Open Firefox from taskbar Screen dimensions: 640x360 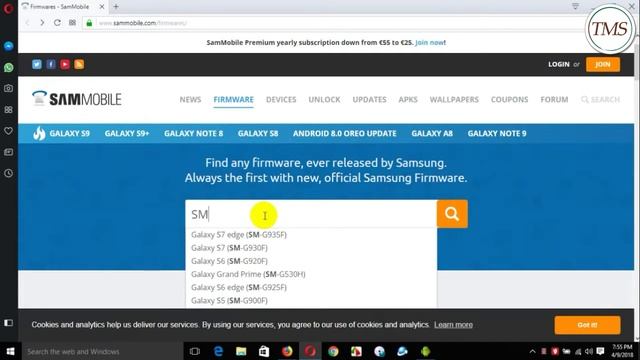[x=287, y=351]
